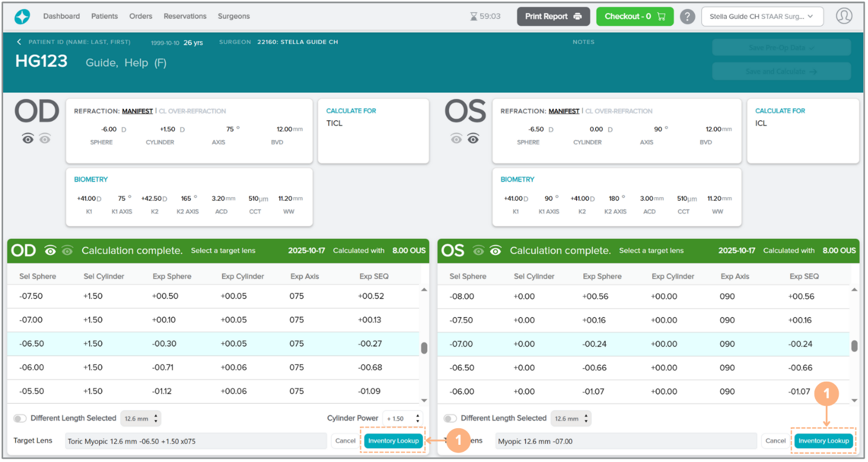Click Inventory Lookup for the OD lens
The image size is (868, 462).
tap(393, 441)
